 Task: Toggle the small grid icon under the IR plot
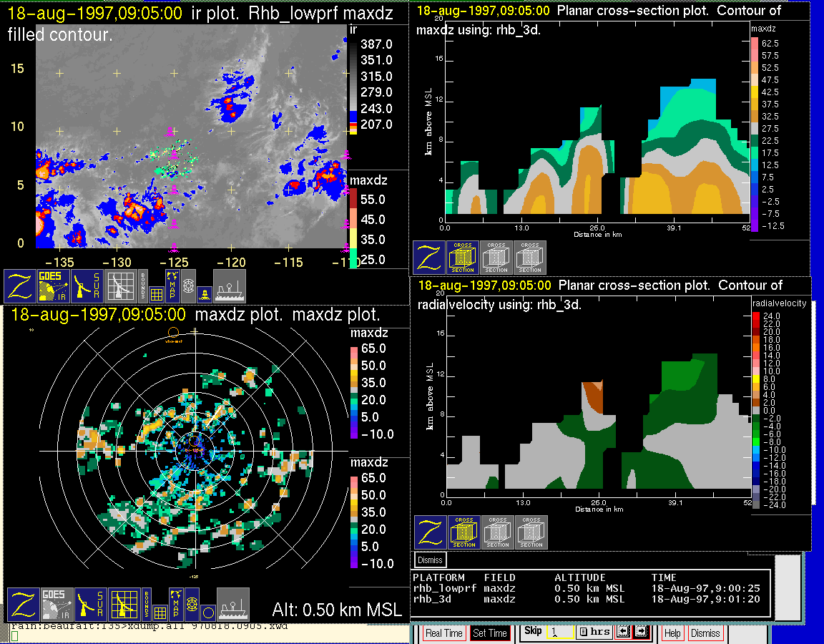click(157, 292)
